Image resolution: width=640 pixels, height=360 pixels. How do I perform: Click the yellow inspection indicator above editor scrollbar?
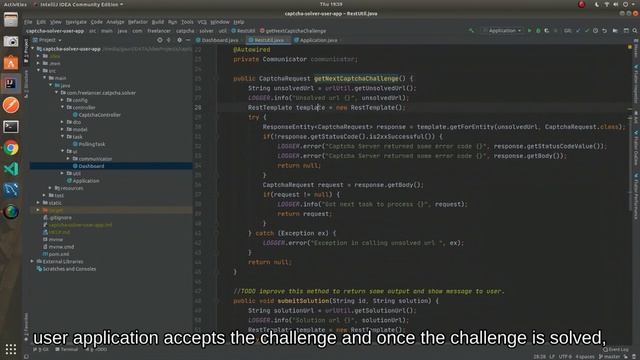point(630,47)
